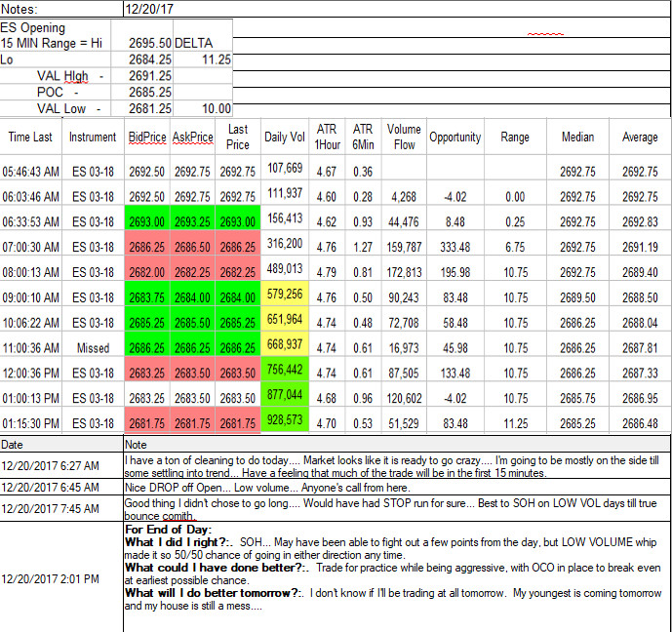Select the daily volume 668,937 cell
Screen dimensions: 672x632
[x=285, y=344]
